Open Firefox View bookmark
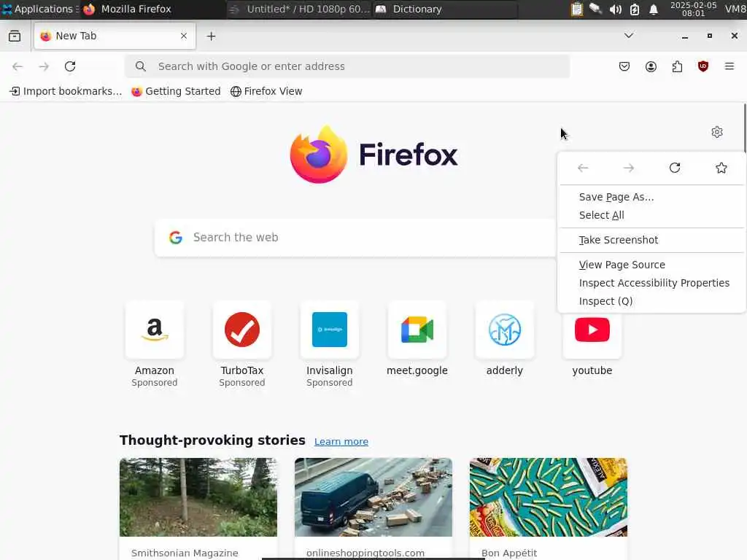 (266, 91)
